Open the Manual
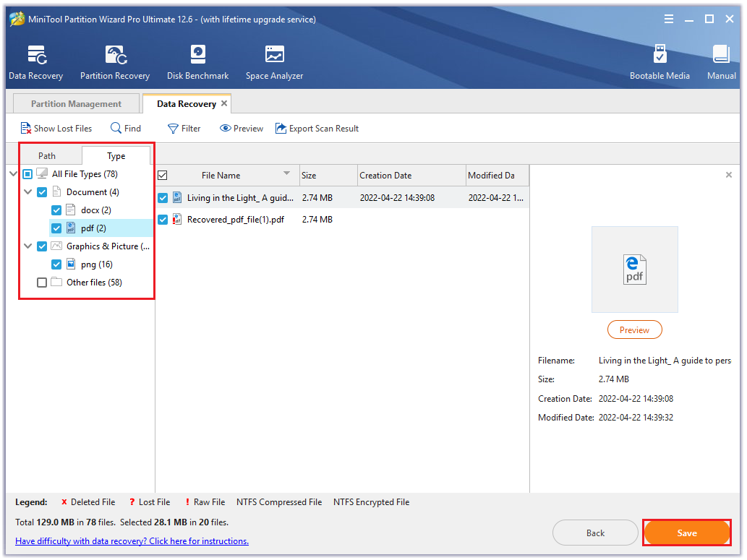Image resolution: width=747 pixels, height=560 pixels. pyautogui.click(x=721, y=62)
